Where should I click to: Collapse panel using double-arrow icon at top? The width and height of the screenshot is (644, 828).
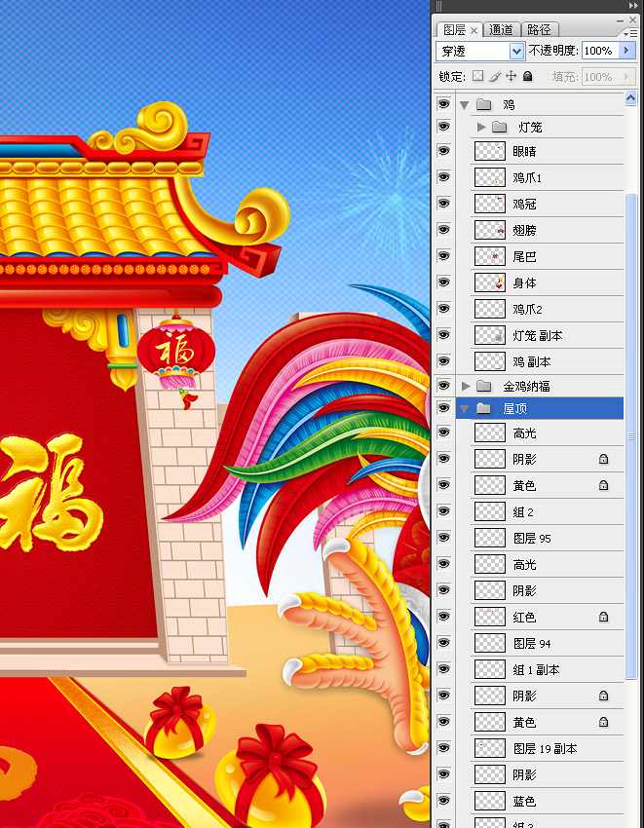(x=633, y=6)
